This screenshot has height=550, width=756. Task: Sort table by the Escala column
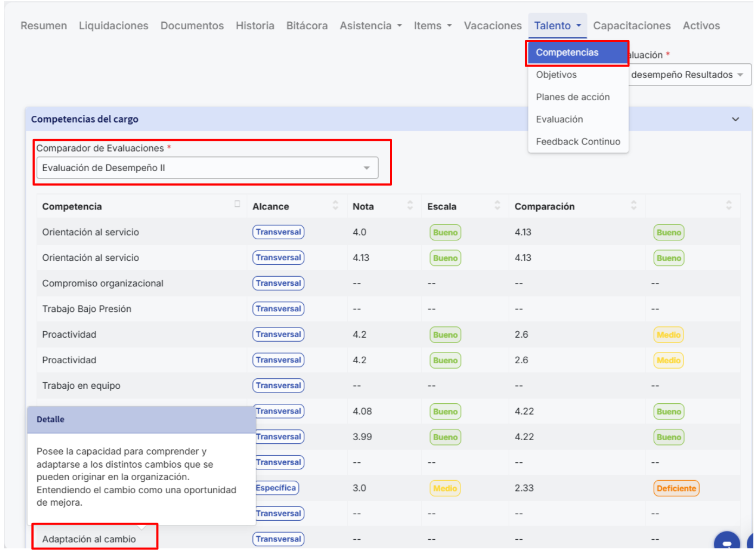point(497,206)
